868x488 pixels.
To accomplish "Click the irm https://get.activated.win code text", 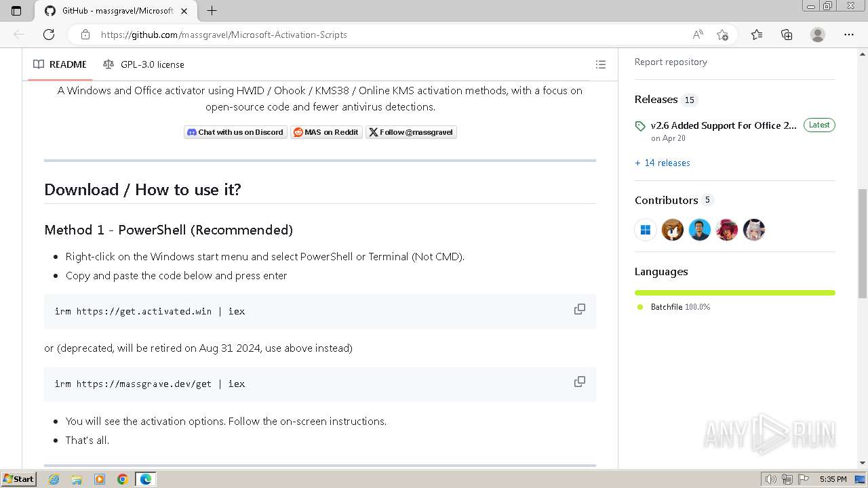I will click(150, 311).
